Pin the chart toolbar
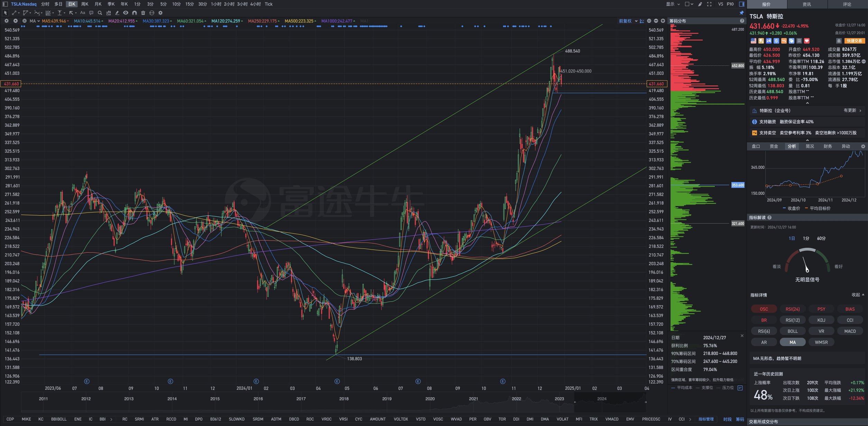Viewport: 868px width, 426px height. [741, 13]
